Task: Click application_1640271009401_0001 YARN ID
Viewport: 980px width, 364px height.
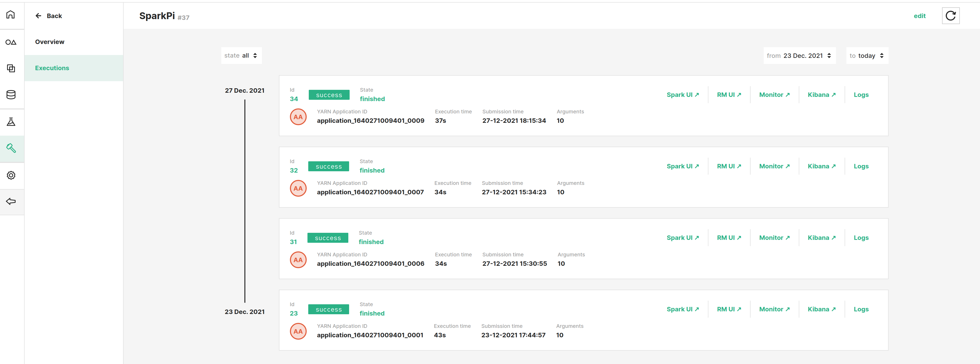Action: point(370,335)
